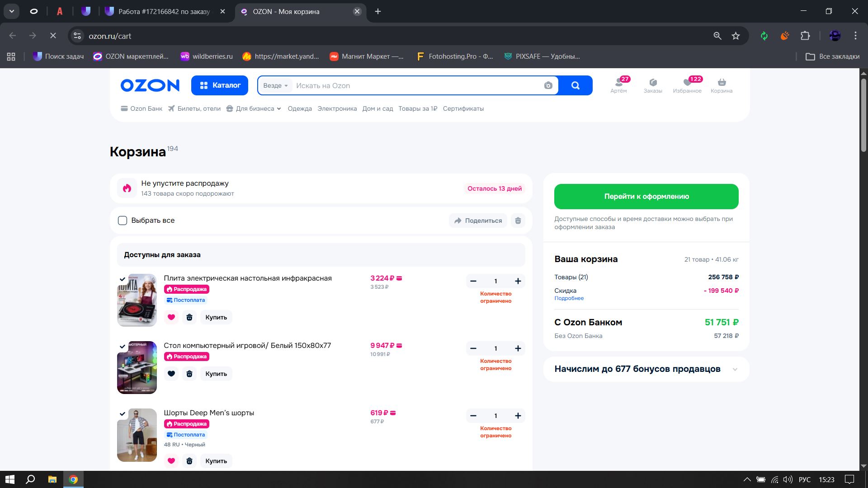Viewport: 868px width, 488px height.
Task: Open Избранное favorites heart icon
Action: tap(687, 83)
